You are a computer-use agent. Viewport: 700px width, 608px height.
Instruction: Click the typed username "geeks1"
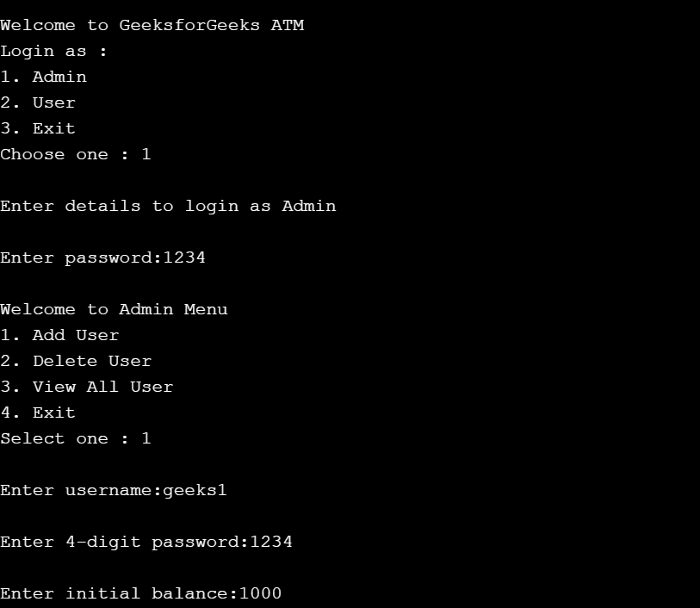pos(195,490)
